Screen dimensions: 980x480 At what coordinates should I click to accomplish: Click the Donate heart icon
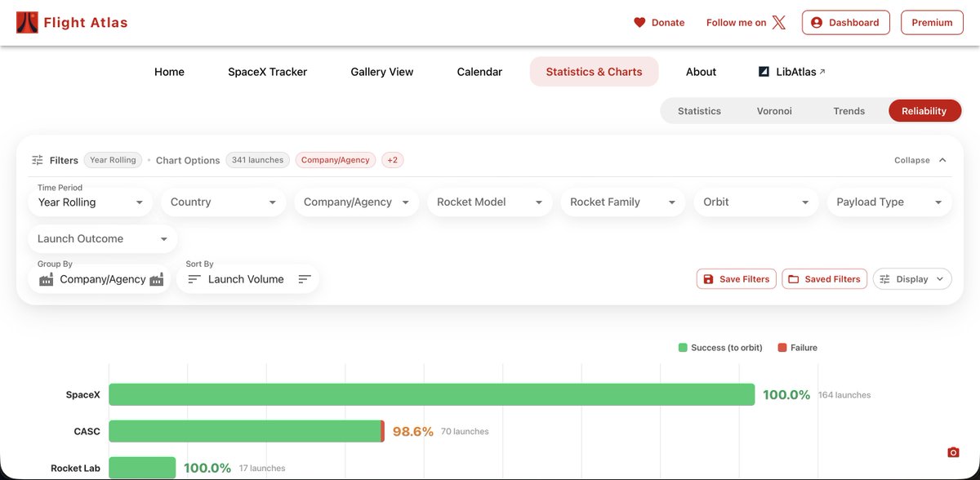pos(640,23)
